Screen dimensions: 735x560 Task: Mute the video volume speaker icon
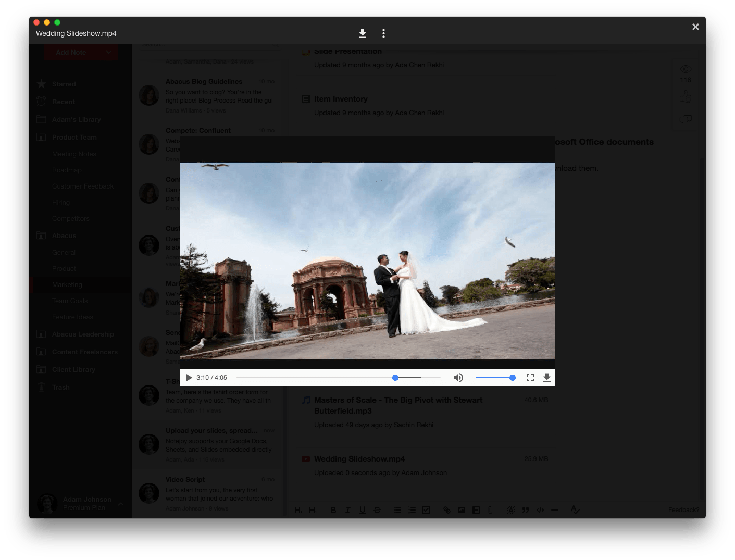tap(458, 378)
